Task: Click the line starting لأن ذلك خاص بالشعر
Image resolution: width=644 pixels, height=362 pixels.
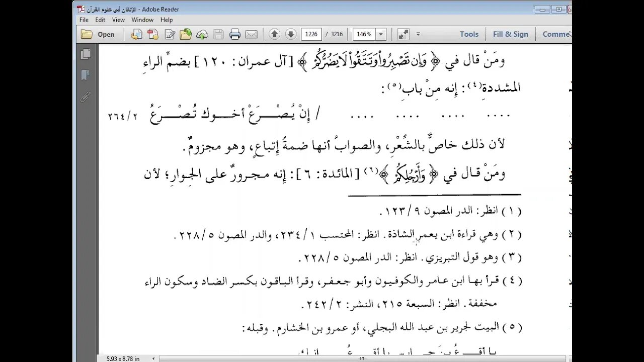Action: tap(344, 145)
